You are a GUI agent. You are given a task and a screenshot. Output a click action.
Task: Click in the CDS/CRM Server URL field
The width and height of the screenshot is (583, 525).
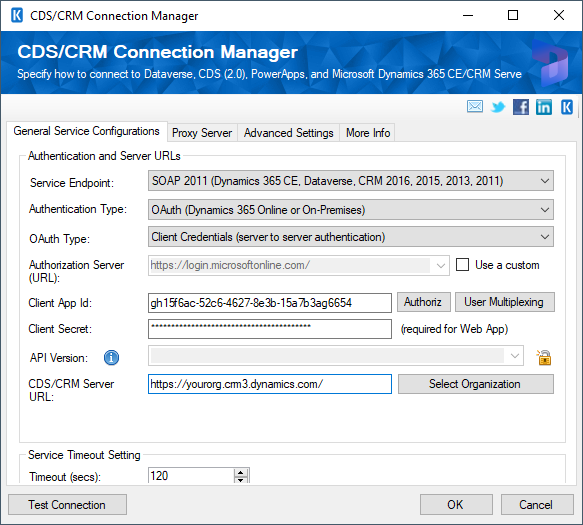pos(270,384)
